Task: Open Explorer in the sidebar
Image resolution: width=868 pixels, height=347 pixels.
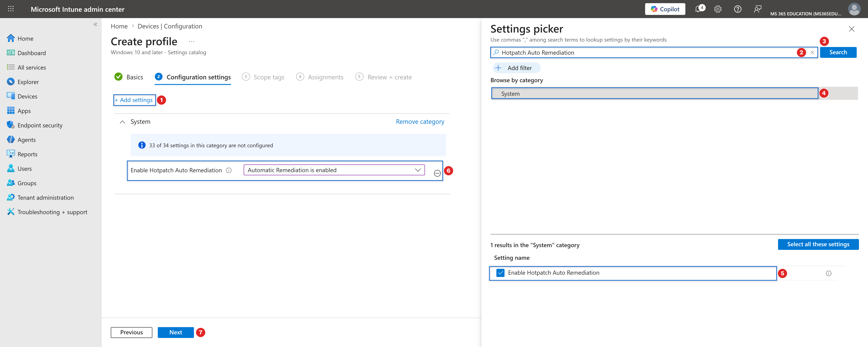Action: (23, 82)
